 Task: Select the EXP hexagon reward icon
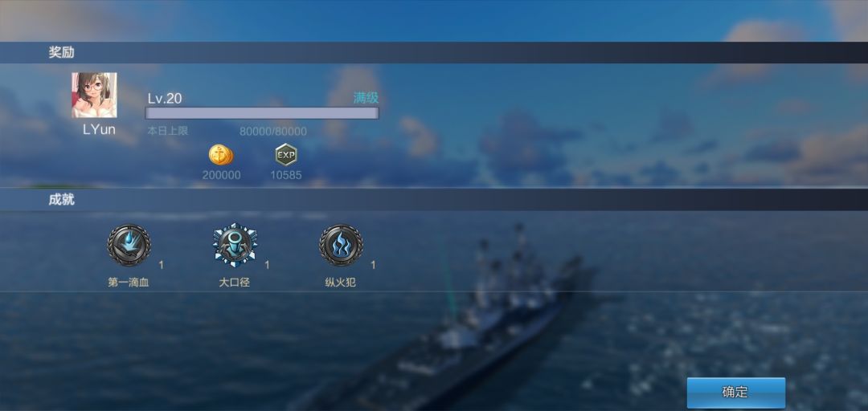286,155
